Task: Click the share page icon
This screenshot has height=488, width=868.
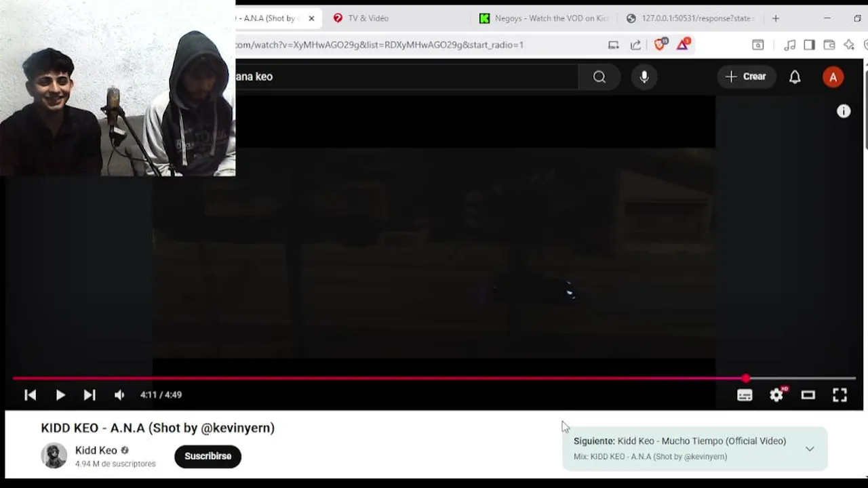Action: click(x=635, y=45)
